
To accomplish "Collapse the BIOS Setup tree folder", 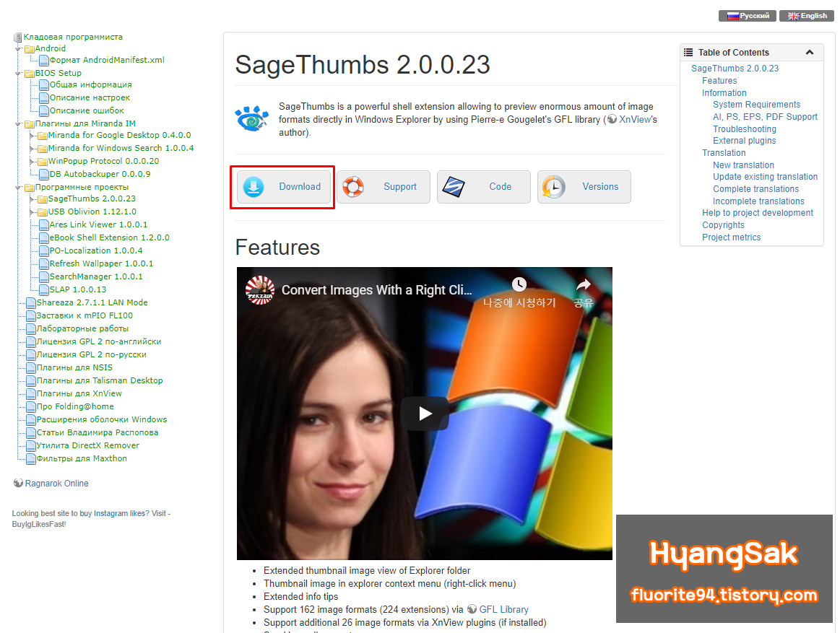I will [x=18, y=74].
